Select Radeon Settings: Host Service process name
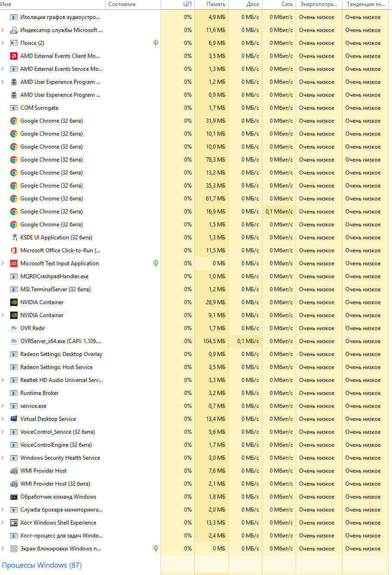392x575 pixels. pos(56,367)
